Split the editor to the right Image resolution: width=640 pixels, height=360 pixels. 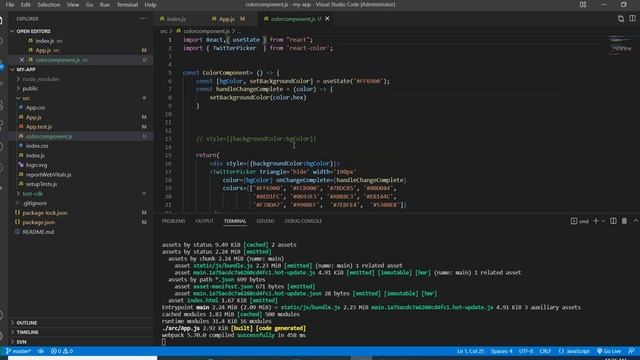[632, 19]
